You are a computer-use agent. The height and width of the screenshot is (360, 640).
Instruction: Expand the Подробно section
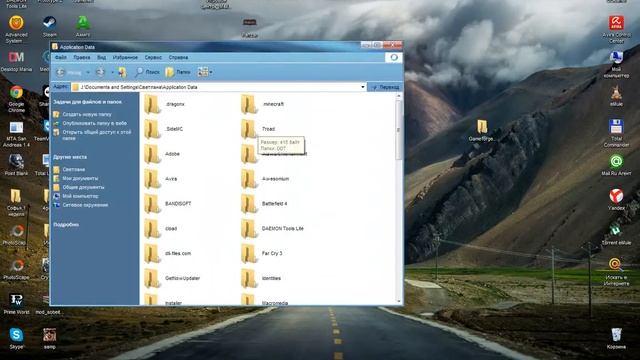(x=66, y=224)
